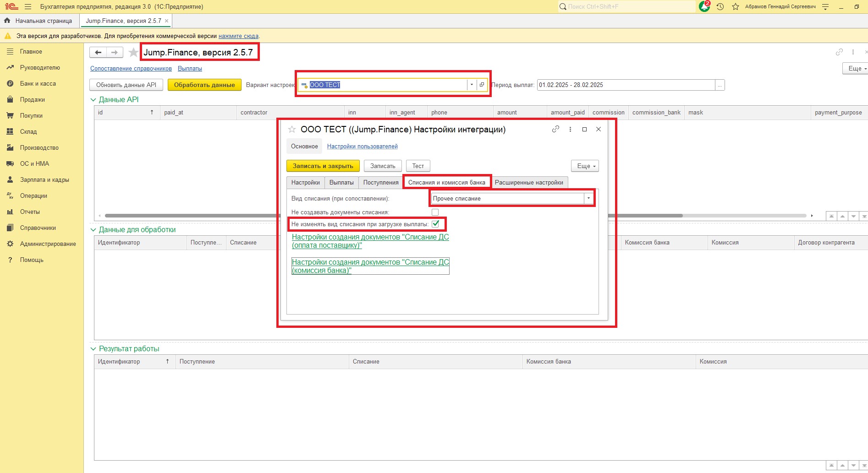Open ellipsis picker beside Период выплат
The height and width of the screenshot is (473, 868).
[x=720, y=85]
